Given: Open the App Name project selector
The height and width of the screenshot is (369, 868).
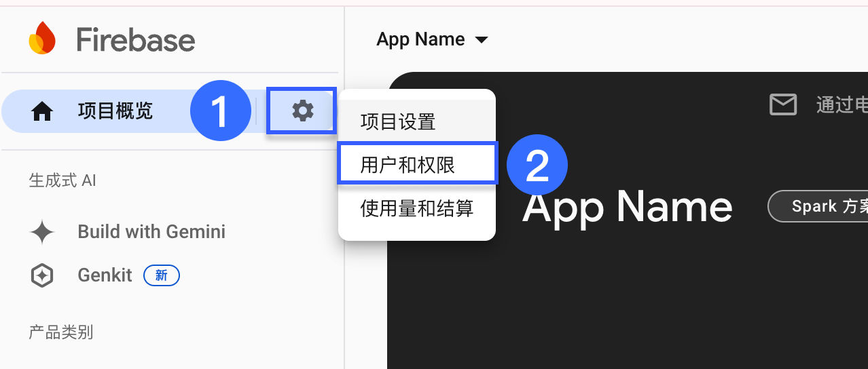Looking at the screenshot, I should 433,39.
